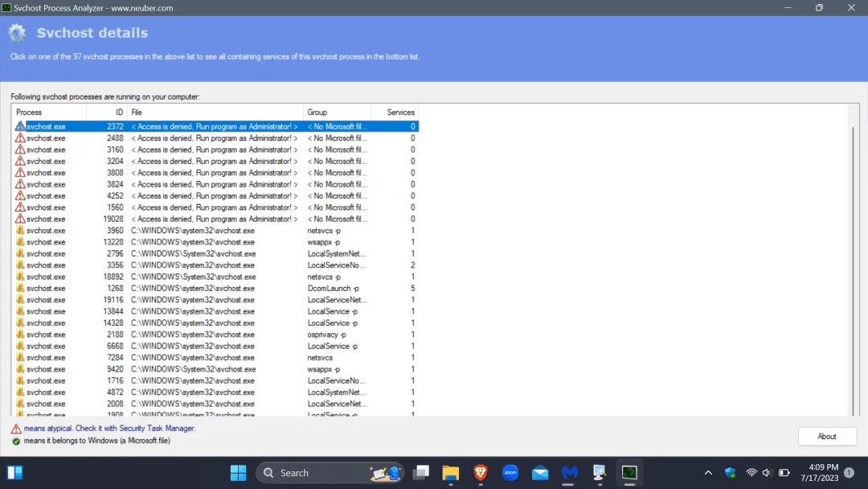Click the Svchost details gear icon
This screenshot has width=868, height=489.
click(17, 33)
